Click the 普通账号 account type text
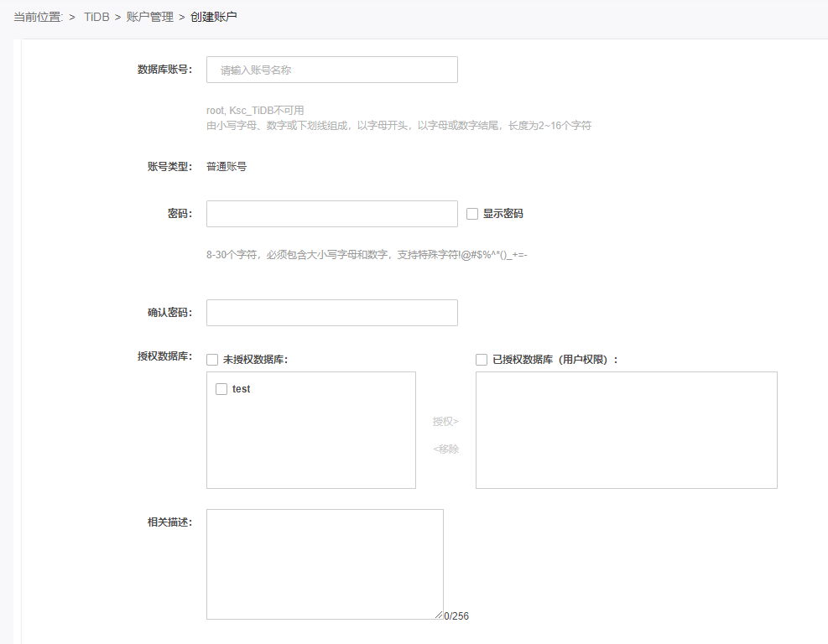Image resolution: width=828 pixels, height=644 pixels. pos(227,167)
